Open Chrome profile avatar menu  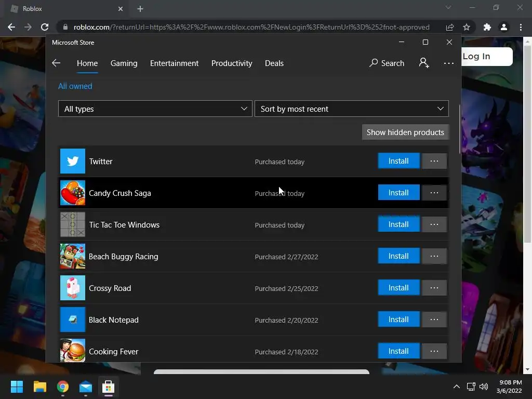pos(504,27)
